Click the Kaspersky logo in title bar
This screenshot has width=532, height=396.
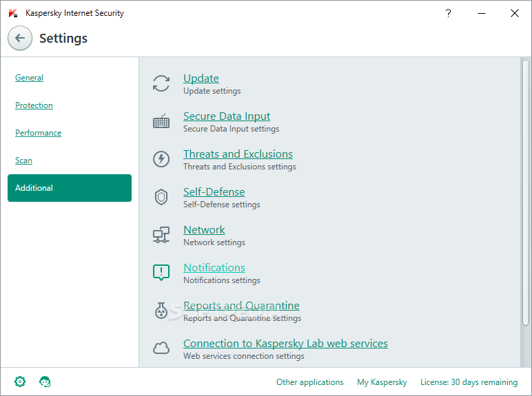point(13,13)
